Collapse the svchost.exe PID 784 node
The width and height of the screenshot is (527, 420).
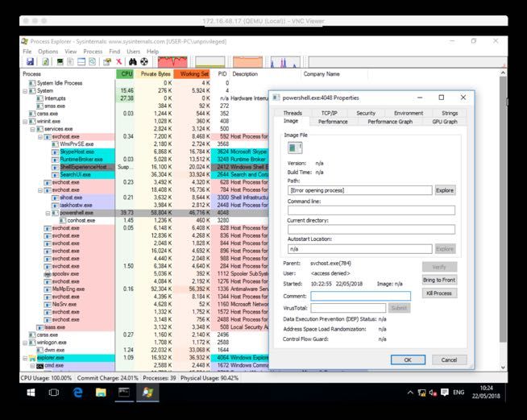pos(40,190)
